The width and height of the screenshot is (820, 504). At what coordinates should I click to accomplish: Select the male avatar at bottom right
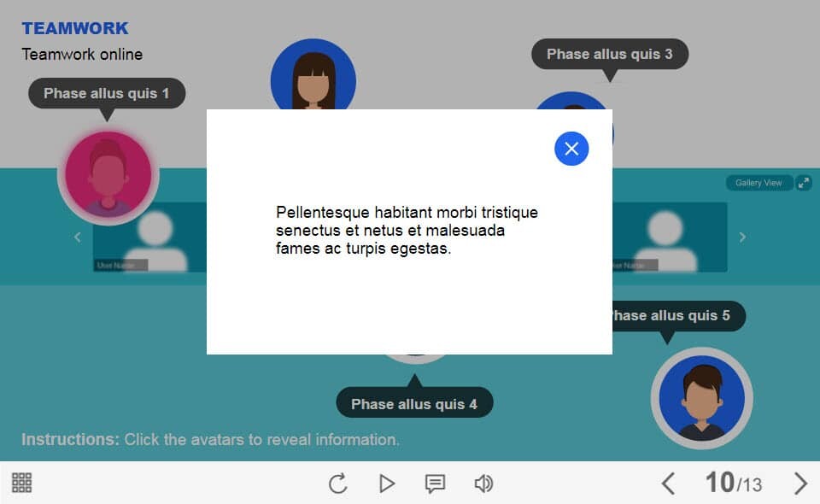click(701, 399)
